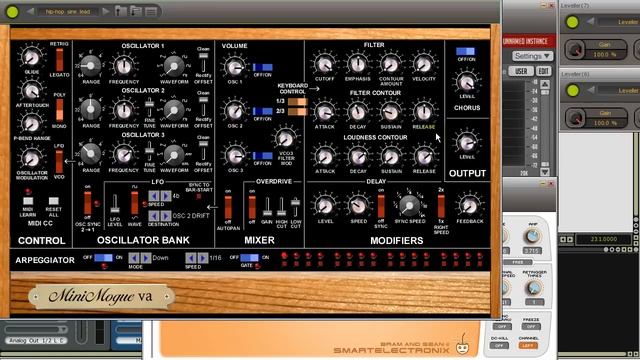Toggle Oscillator 1 Clean/Rectify switch
This screenshot has height=360, width=640.
203,62
